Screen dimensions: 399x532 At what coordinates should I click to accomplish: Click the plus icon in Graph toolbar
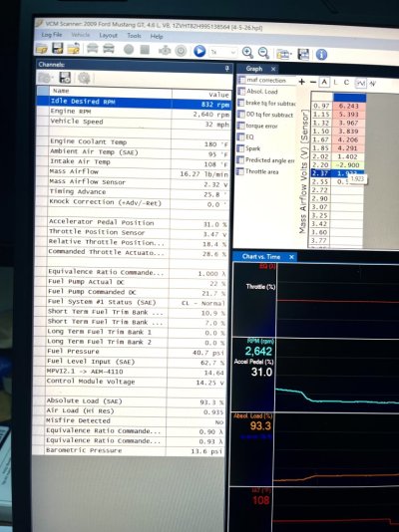pos(302,82)
